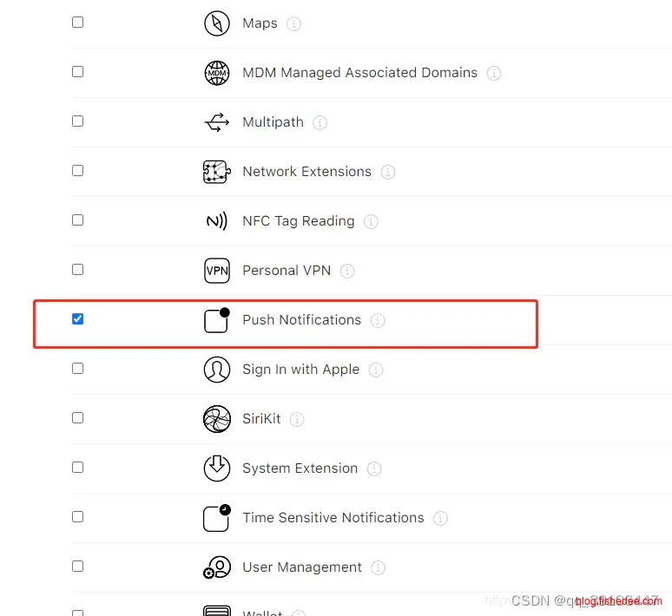The image size is (672, 616).
Task: Click the Network Extensions puzzle icon
Action: [216, 172]
